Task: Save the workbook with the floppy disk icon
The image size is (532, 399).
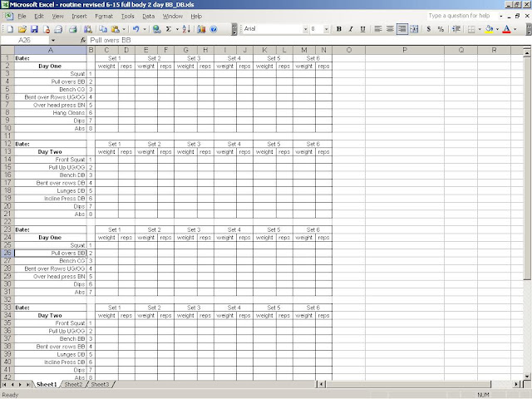Action: click(34, 29)
